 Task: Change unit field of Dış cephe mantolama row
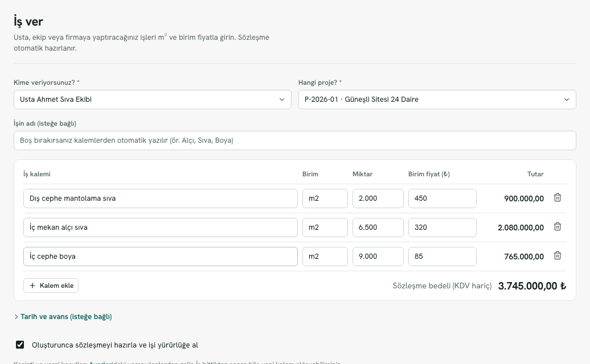click(325, 198)
